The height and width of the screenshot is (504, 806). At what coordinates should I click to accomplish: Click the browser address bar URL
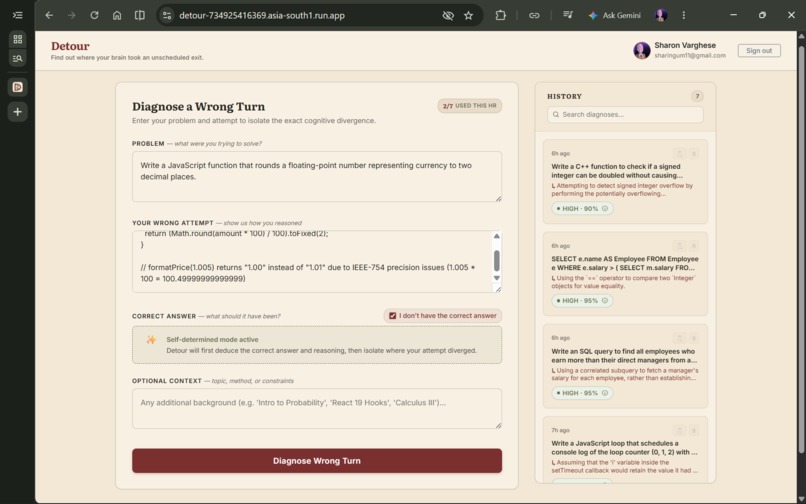262,15
